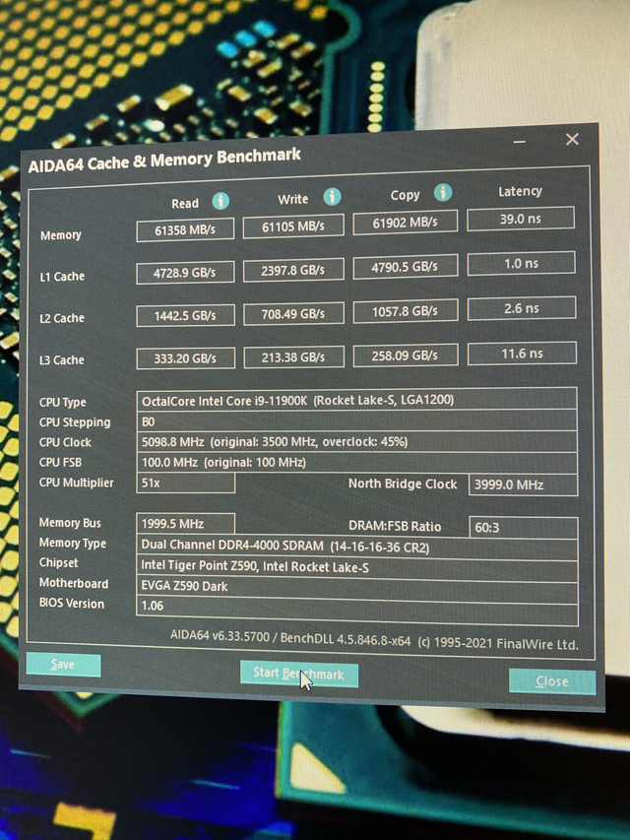This screenshot has height=840, width=630.
Task: Select L1 Cache latency 1.0 ns
Action: coord(522,264)
